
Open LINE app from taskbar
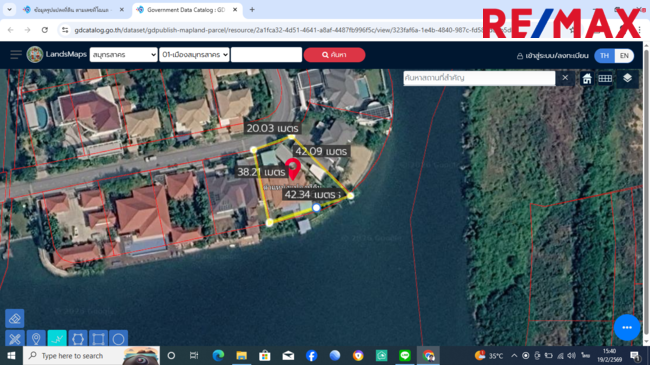point(405,355)
